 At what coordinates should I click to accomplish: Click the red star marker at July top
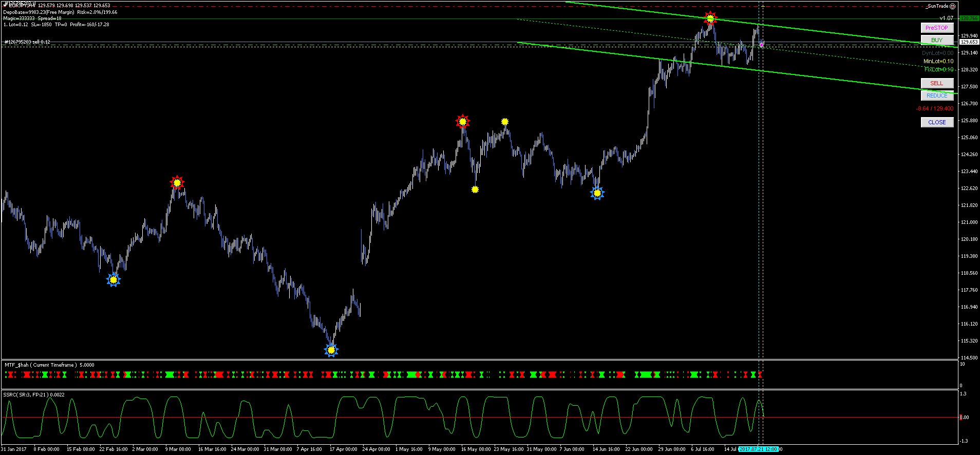[x=710, y=19]
